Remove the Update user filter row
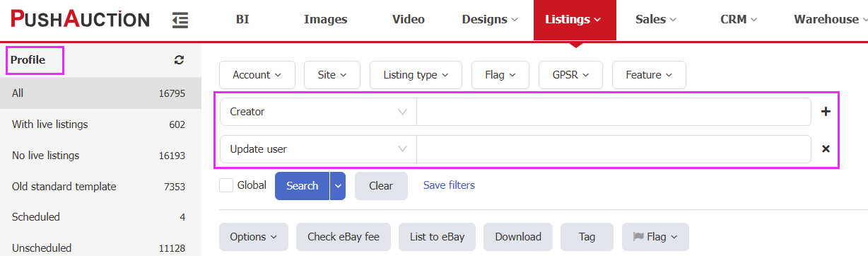Viewport: 868px width, 256px height. click(x=826, y=149)
